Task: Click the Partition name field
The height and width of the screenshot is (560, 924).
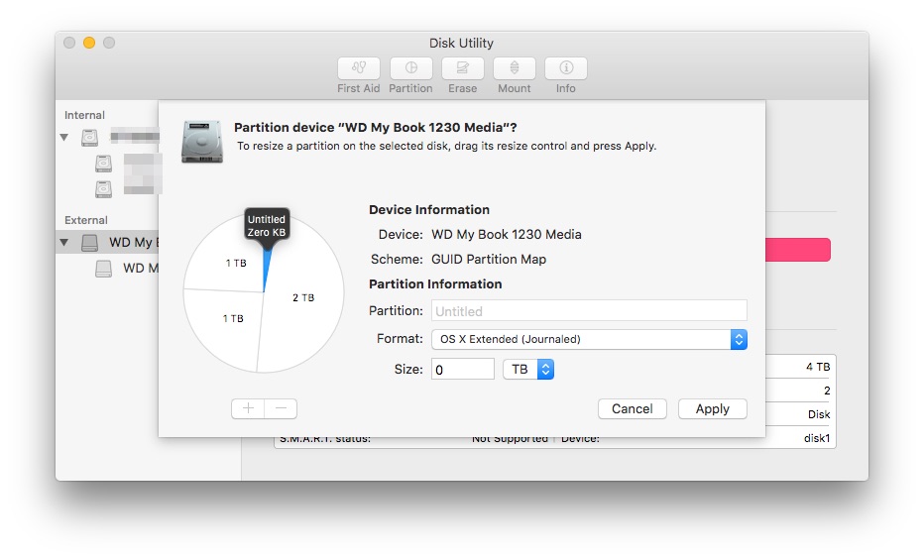Action: tap(589, 311)
